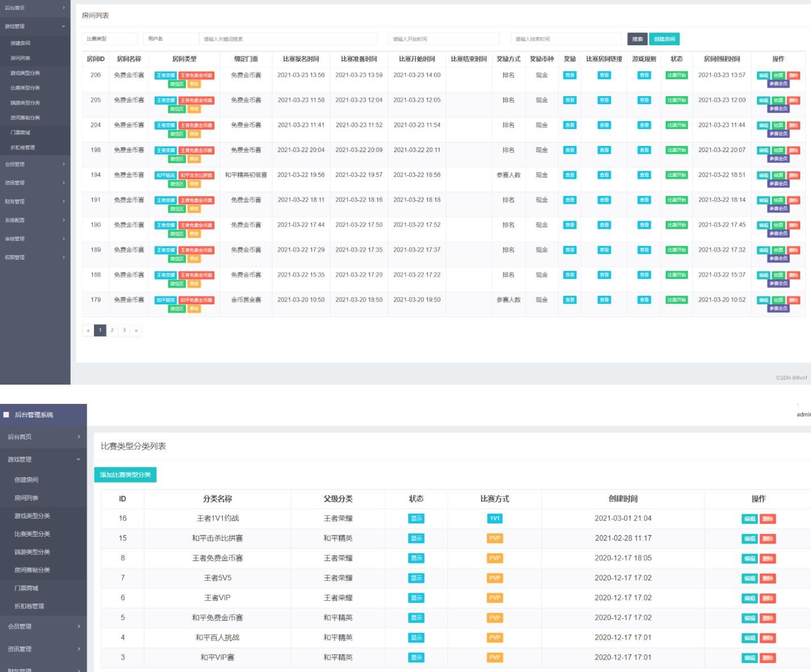The width and height of the screenshot is (811, 672).
Task: Toggle 显示 status for 王者1V1约战
Action: click(x=416, y=519)
